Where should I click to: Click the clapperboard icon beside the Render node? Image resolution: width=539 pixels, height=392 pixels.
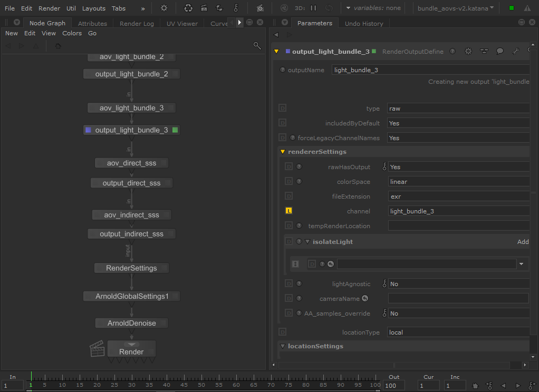coord(97,349)
